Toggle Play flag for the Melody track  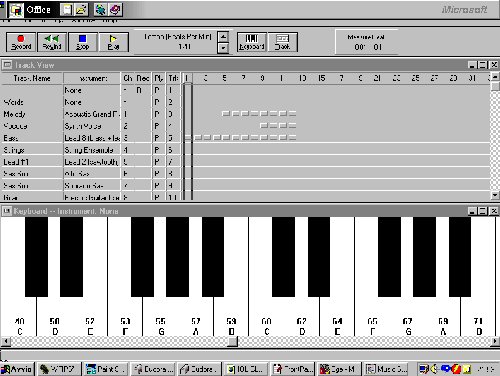pos(157,114)
